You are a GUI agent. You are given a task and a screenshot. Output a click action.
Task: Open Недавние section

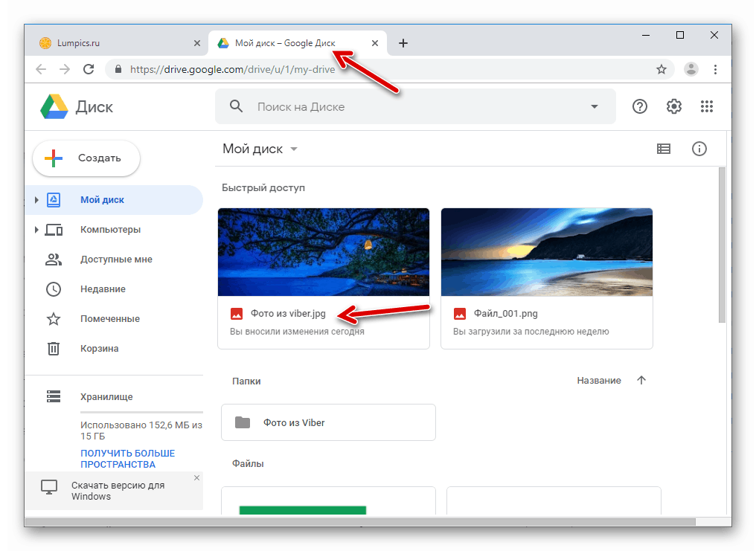point(103,289)
